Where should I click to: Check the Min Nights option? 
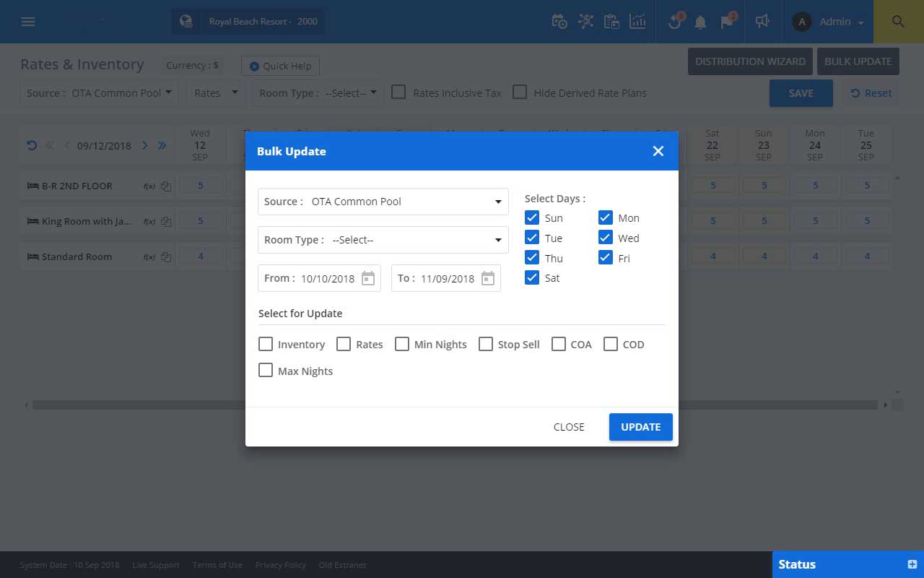[402, 344]
